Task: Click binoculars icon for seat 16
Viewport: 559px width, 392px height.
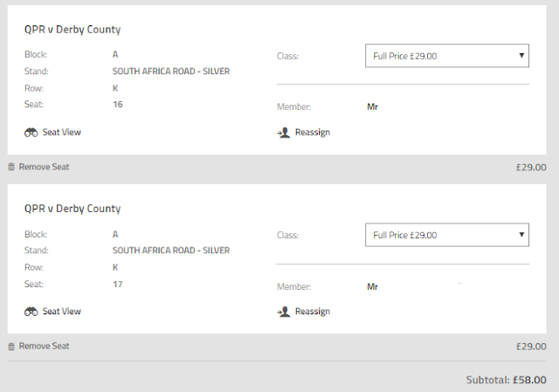Action: [31, 133]
